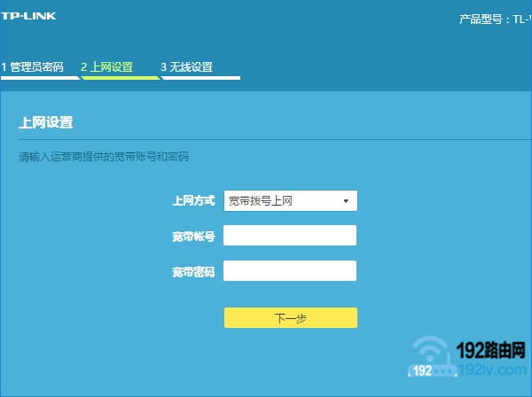532x397 pixels.
Task: Expand the dropdown arrow beside 宽带拨号上网
Action: (346, 201)
